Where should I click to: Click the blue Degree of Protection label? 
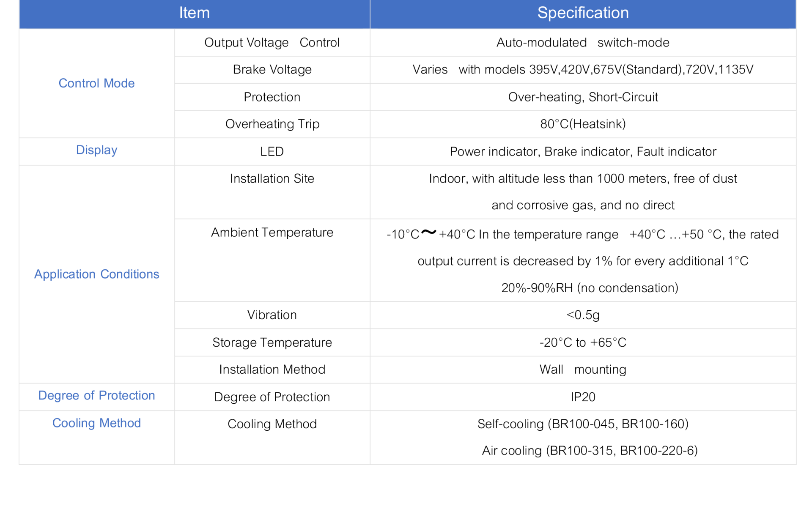(x=96, y=395)
